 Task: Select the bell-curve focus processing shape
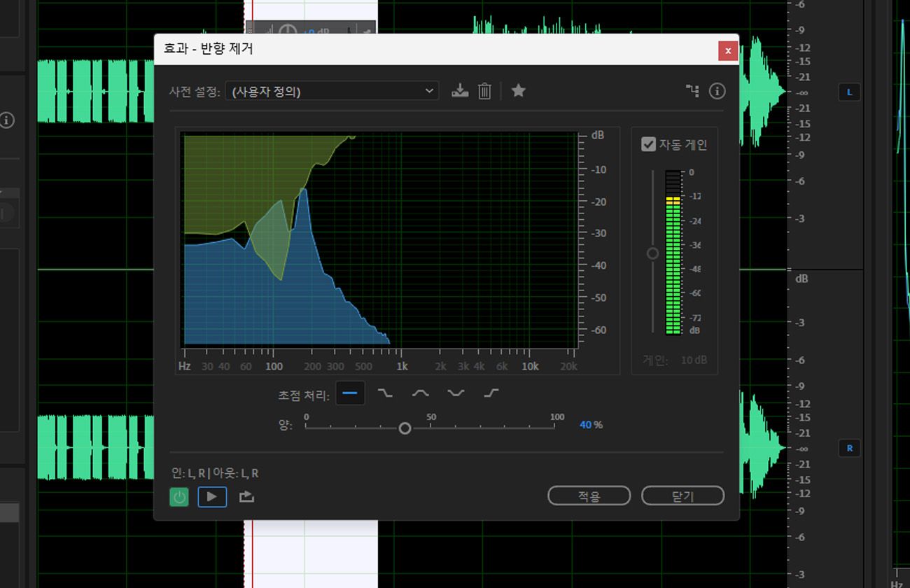(x=421, y=393)
